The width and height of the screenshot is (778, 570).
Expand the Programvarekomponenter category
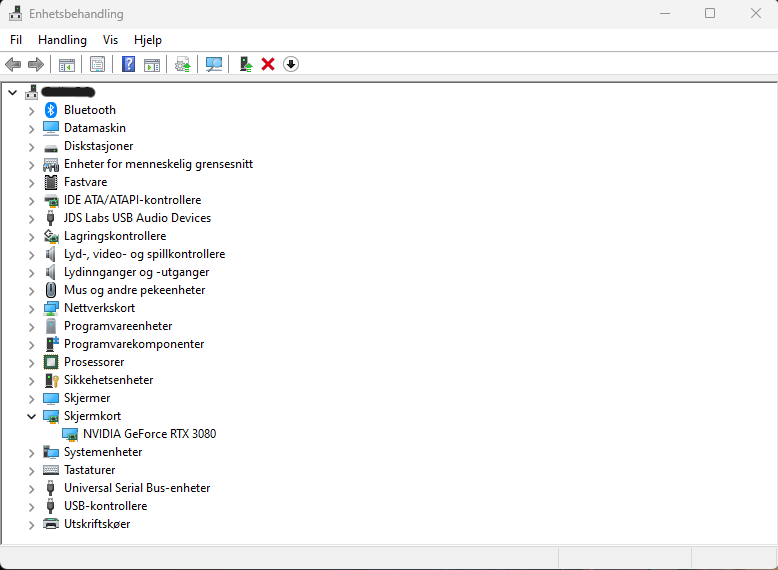(x=31, y=345)
